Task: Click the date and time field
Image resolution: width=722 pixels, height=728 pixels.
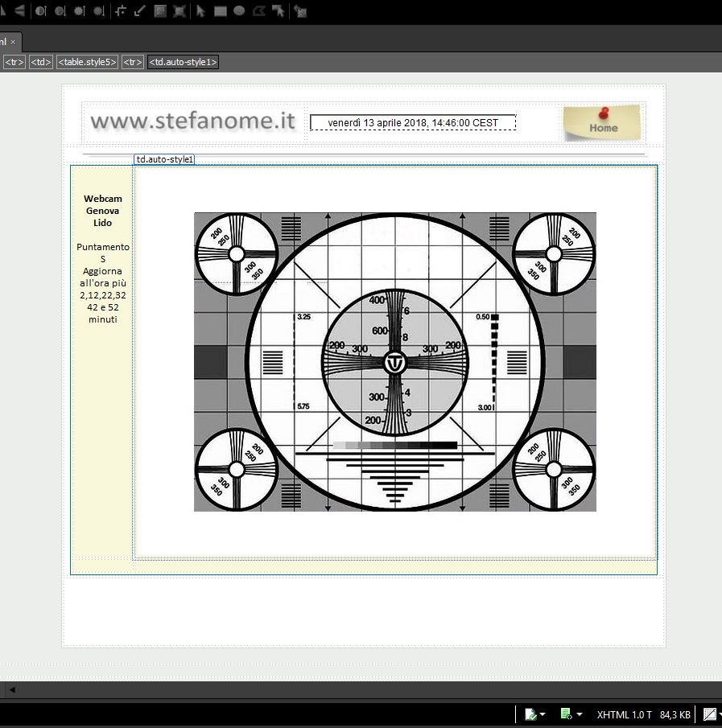Action: 413,122
